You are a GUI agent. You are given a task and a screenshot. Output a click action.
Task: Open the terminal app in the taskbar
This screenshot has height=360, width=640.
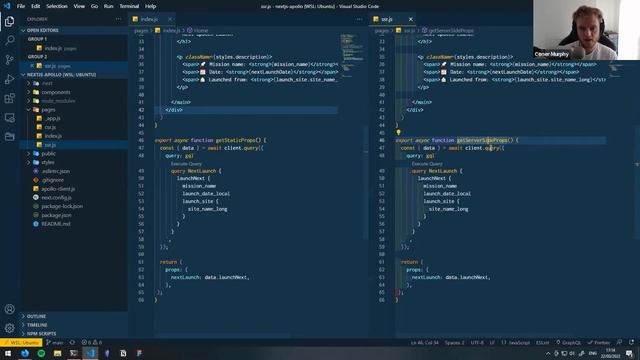(x=74, y=353)
